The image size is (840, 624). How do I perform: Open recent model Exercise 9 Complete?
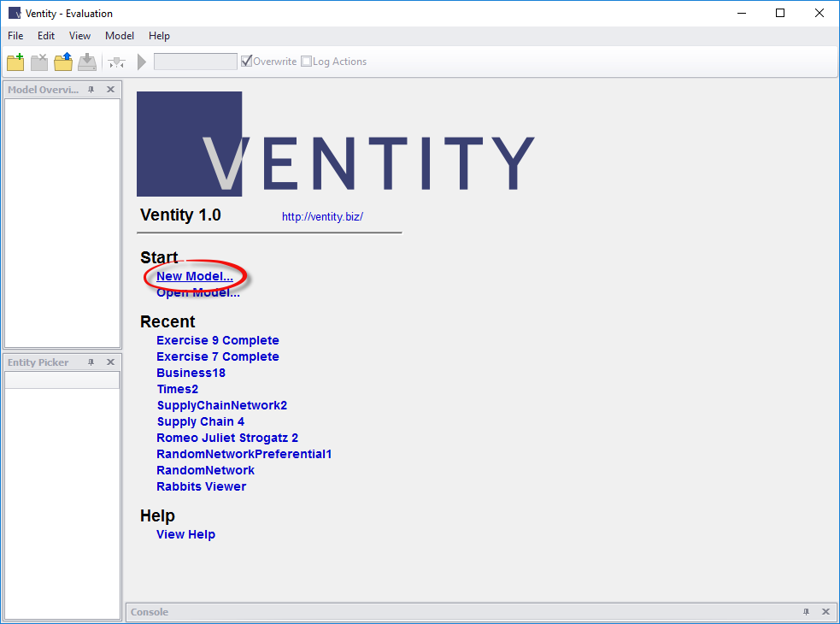(x=218, y=340)
